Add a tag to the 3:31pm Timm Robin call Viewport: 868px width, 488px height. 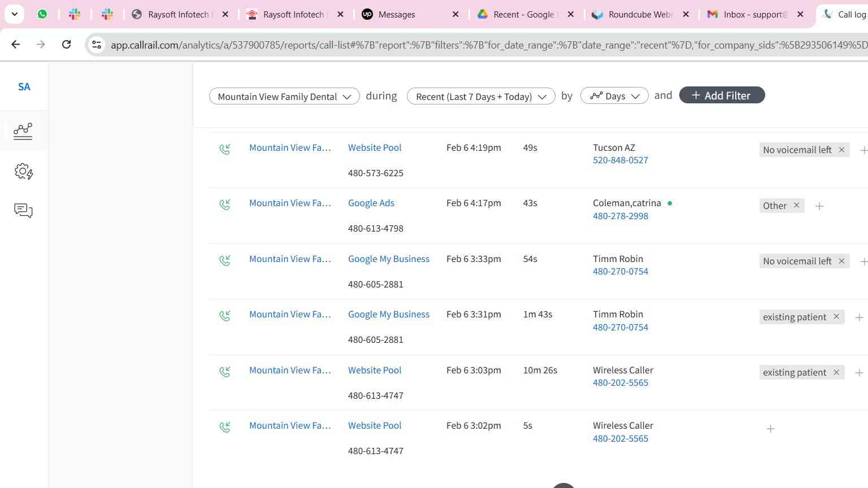coord(859,317)
